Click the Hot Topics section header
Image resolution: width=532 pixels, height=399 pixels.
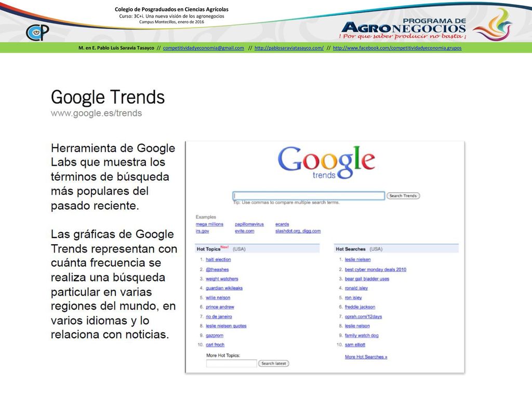click(257, 249)
